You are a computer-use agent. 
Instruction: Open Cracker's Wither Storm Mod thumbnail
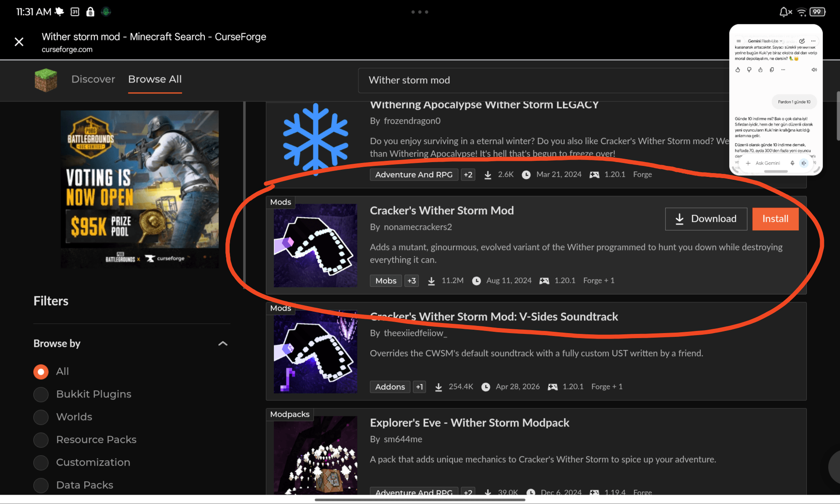(x=316, y=245)
